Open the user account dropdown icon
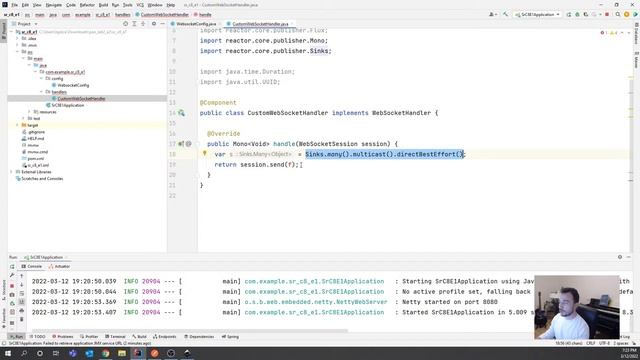This screenshot has height=360, width=640. tap(493, 14)
